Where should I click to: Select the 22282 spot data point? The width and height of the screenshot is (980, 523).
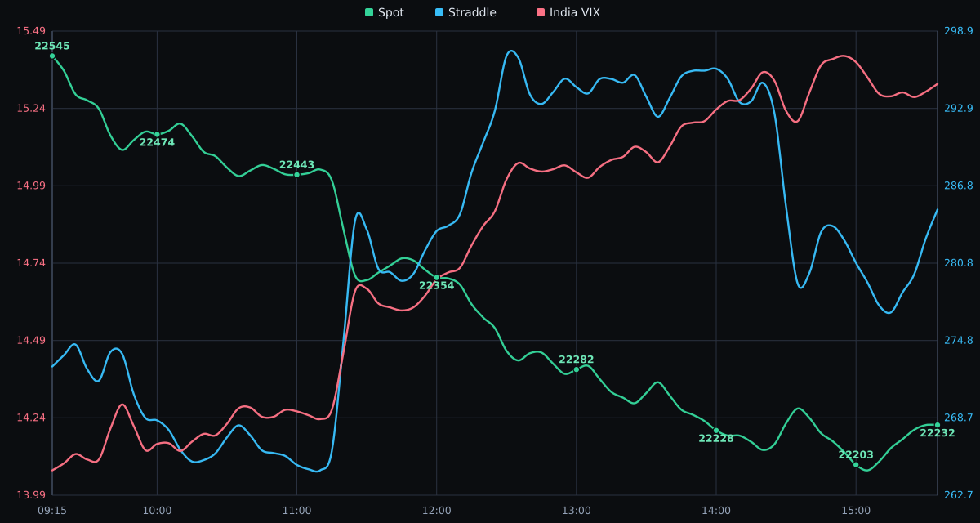pyautogui.click(x=576, y=369)
